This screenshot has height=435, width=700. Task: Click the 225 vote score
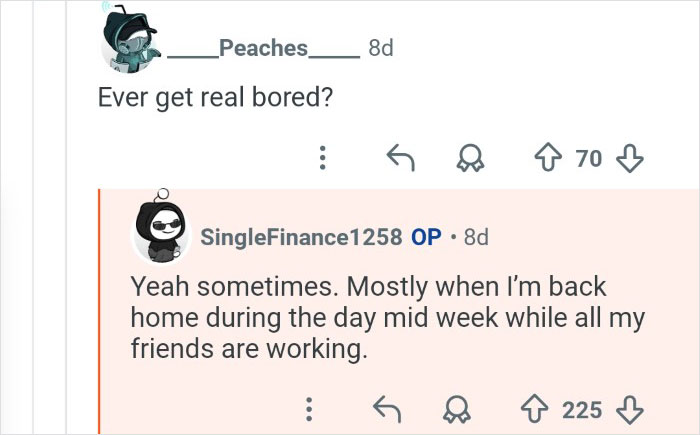582,409
